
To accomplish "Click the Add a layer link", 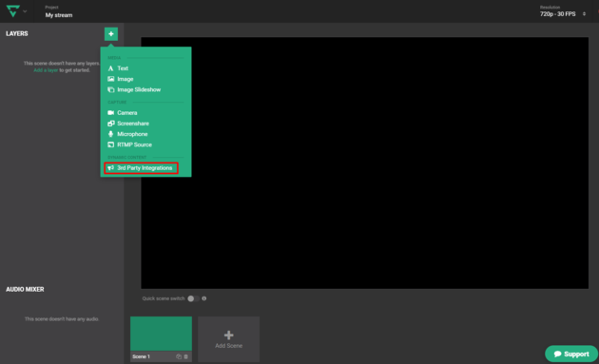I will point(46,70).
